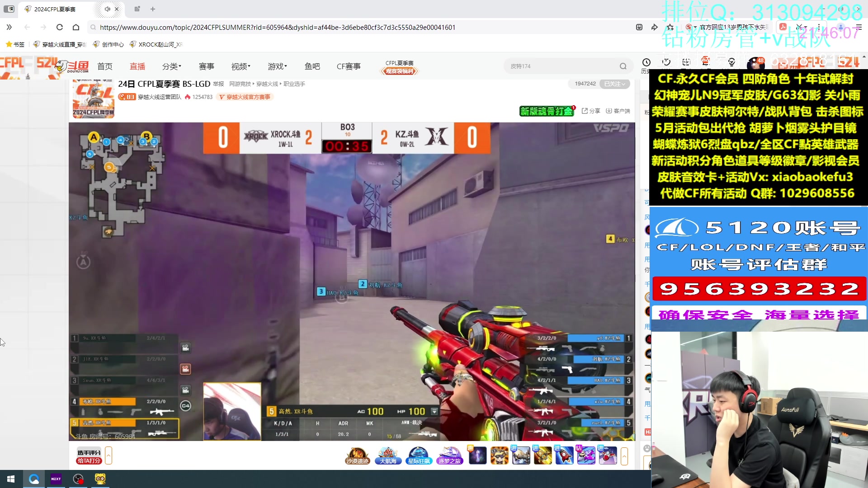Open the CFPL夏季赛 观赛领福利 banner

pos(400,67)
